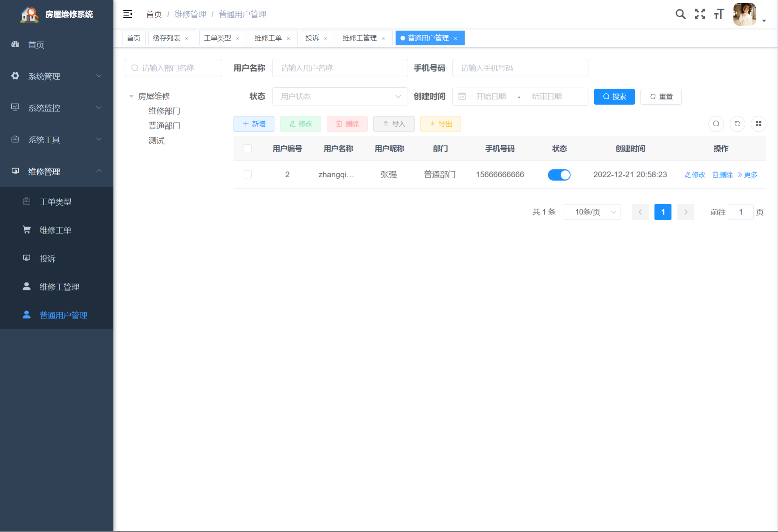Viewport: 778px width, 532px height.
Task: Collapse the 房屋维修 tree node
Action: coord(131,96)
